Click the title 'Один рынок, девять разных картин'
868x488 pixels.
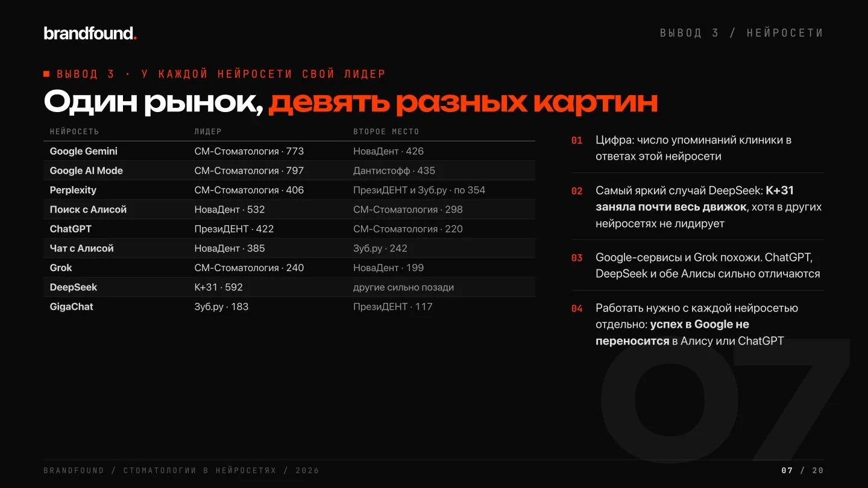(350, 102)
